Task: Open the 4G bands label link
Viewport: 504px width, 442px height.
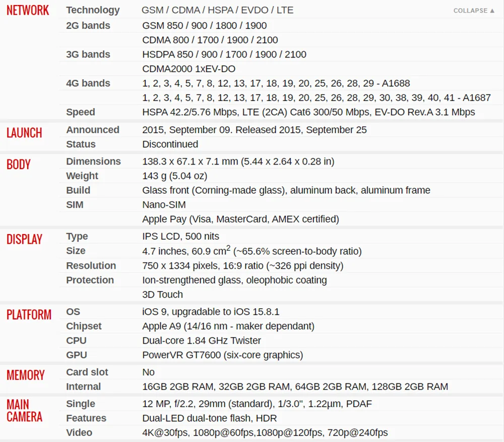Action: 88,83
